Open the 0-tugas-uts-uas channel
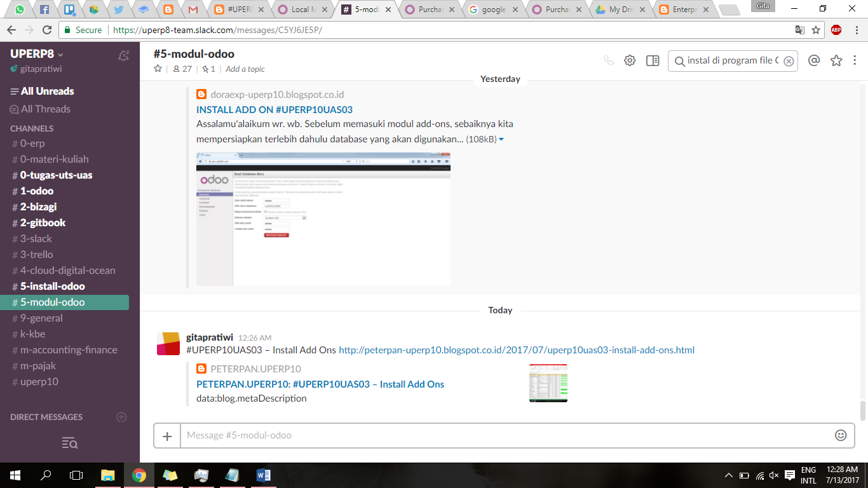The height and width of the screenshot is (488, 868). tap(52, 175)
